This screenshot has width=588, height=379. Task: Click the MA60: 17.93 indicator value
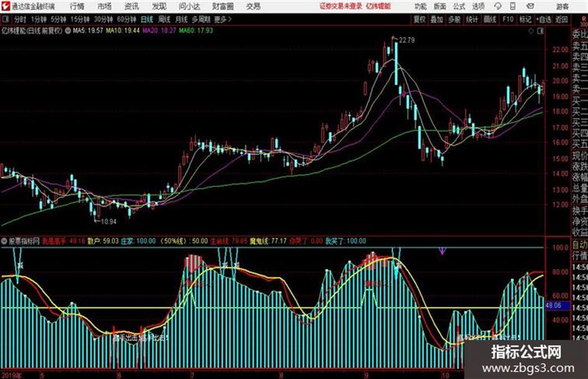click(196, 30)
